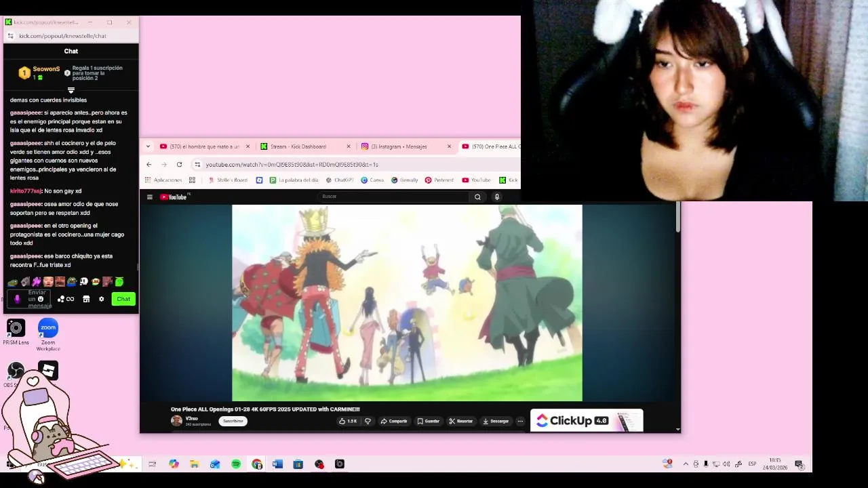The width and height of the screenshot is (868, 488).
Task: Reload the YouTube page
Action: pos(179,165)
